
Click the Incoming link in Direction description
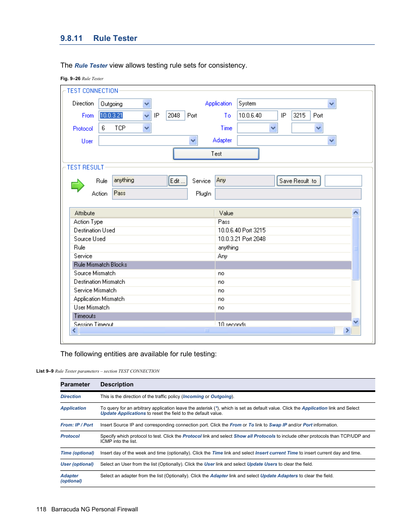point(193,396)
